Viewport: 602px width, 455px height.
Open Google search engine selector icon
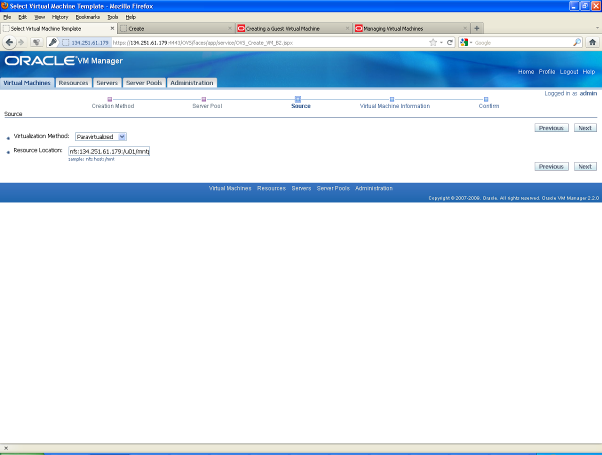[x=466, y=43]
